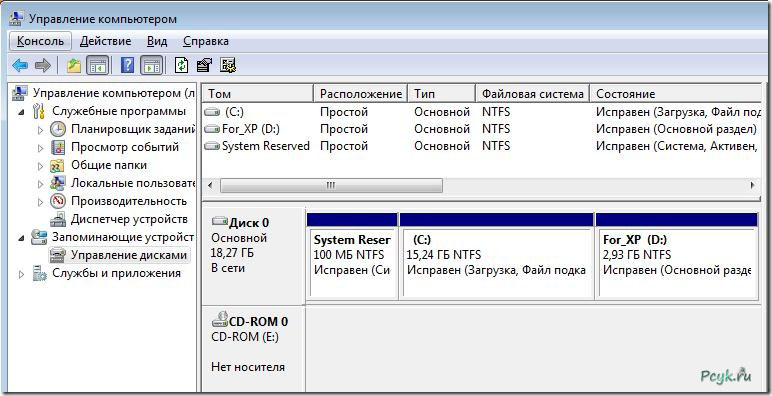Image resolution: width=772 pixels, height=396 pixels.
Task: Open the Справка menu
Action: coord(206,41)
